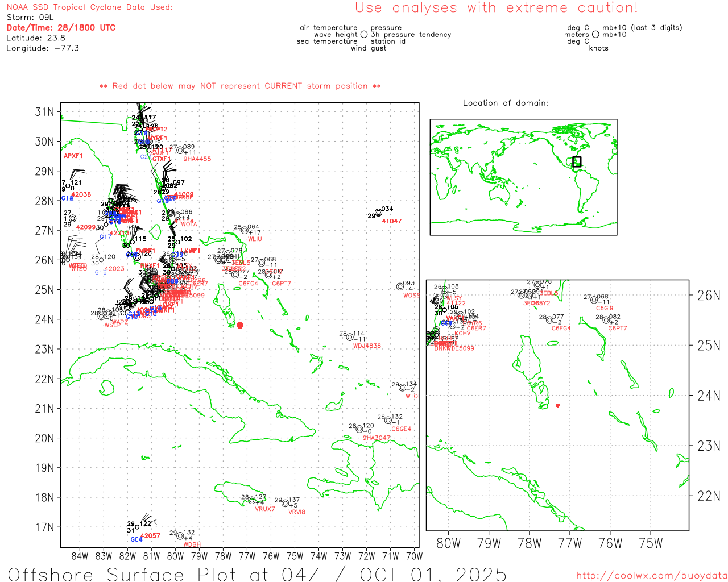This screenshot has width=728, height=582.
Task: Select the station circle above VRUX7
Action: tap(252, 500)
